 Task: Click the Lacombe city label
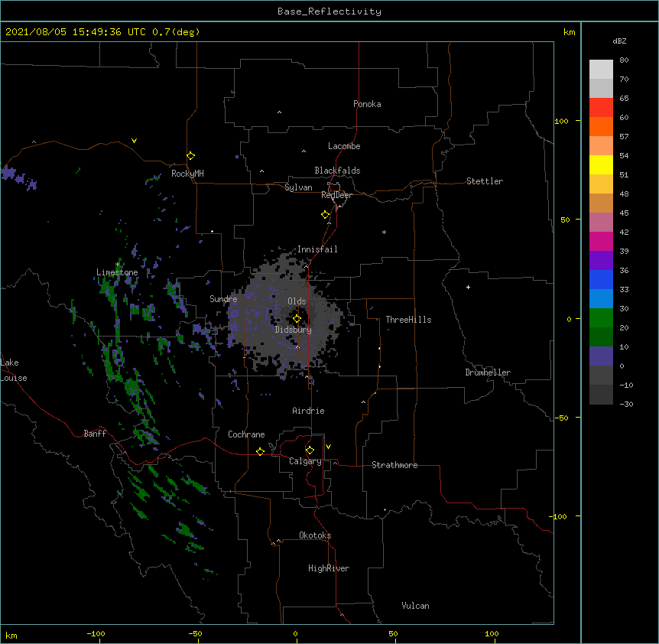pyautogui.click(x=344, y=146)
